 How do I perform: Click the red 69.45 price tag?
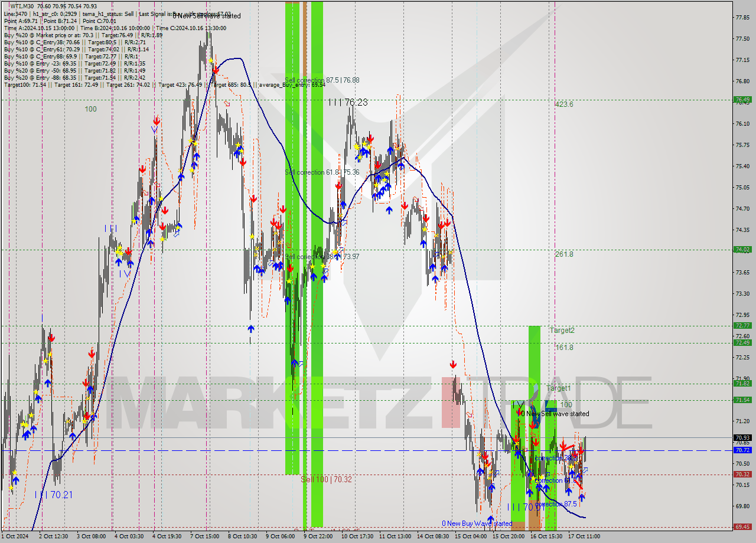742,527
